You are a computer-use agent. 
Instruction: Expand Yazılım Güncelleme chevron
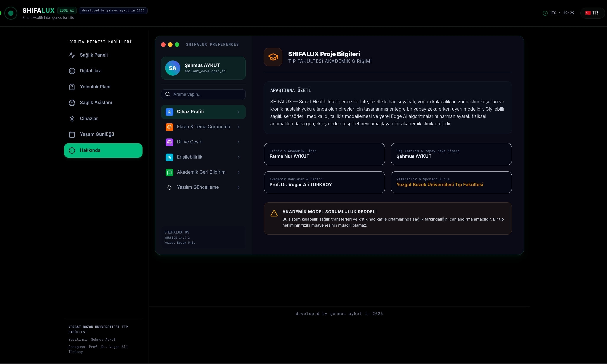239,188
